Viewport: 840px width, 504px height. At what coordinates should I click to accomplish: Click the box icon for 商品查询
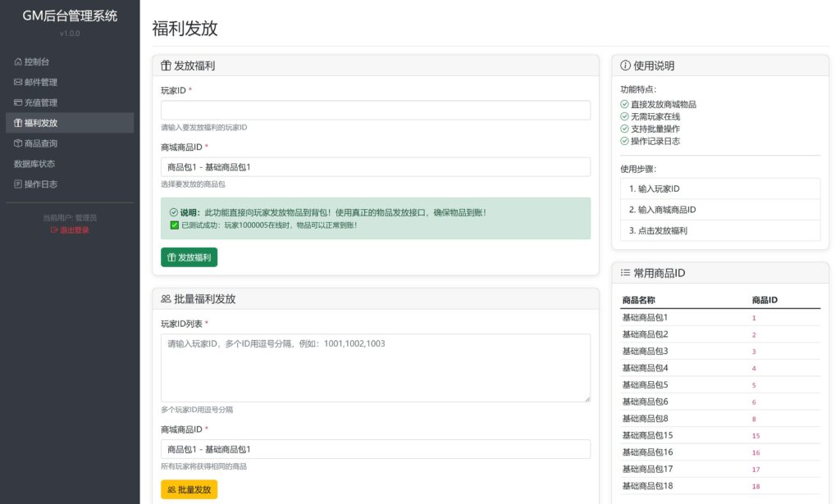coord(18,144)
